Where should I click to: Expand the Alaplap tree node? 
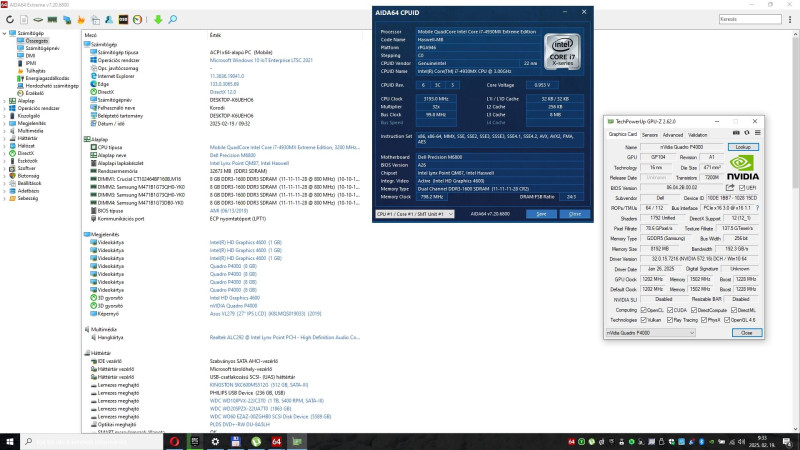[x=5, y=101]
